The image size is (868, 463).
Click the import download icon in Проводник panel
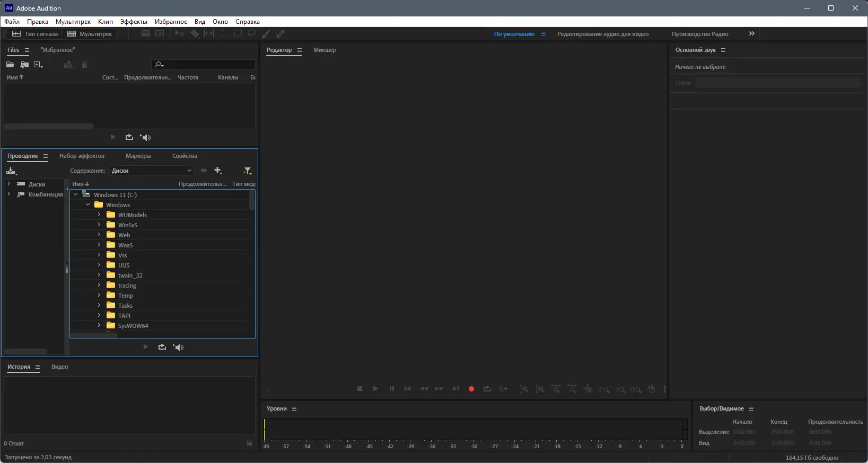click(12, 171)
